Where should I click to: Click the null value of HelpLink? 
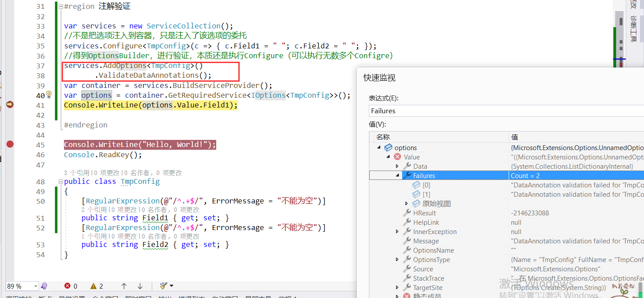pos(516,222)
